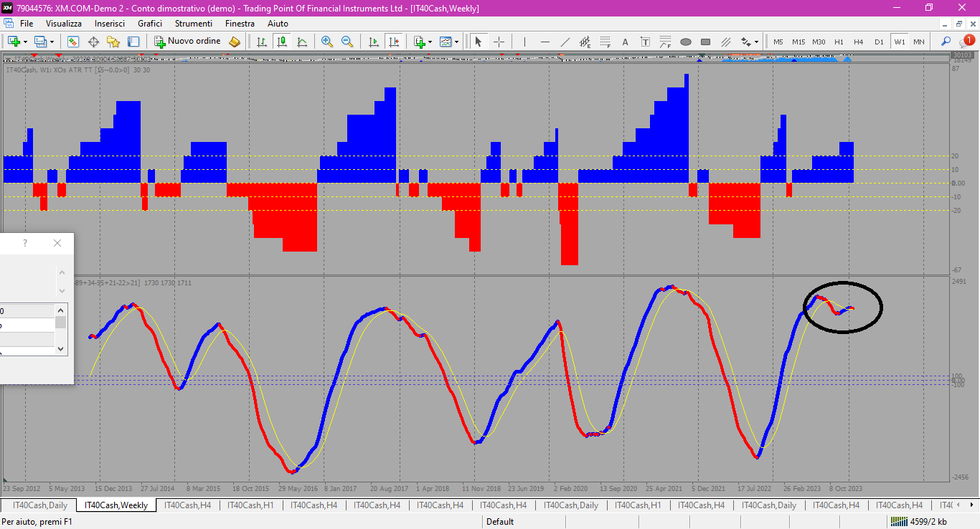The image size is (980, 529).
Task: Open the Aiuto menu
Action: tap(278, 24)
